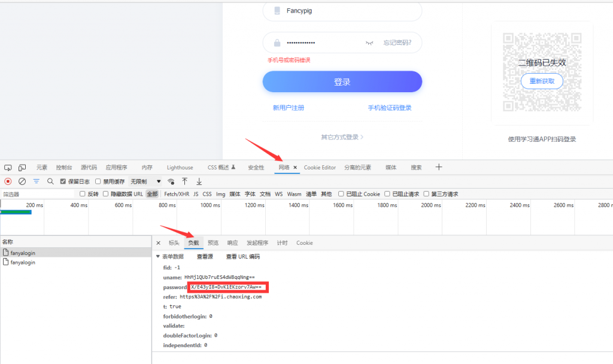Filter requests by JS type
Viewport: 613px width, 364px height.
[196, 194]
